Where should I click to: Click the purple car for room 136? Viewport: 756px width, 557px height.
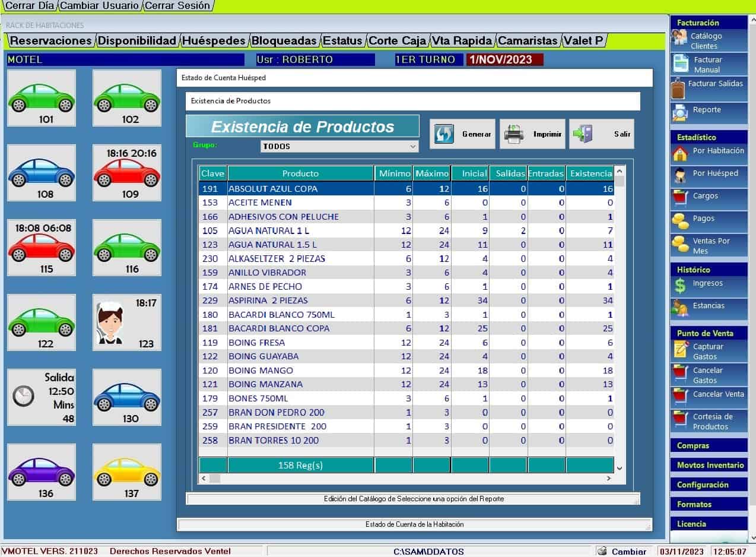point(41,473)
